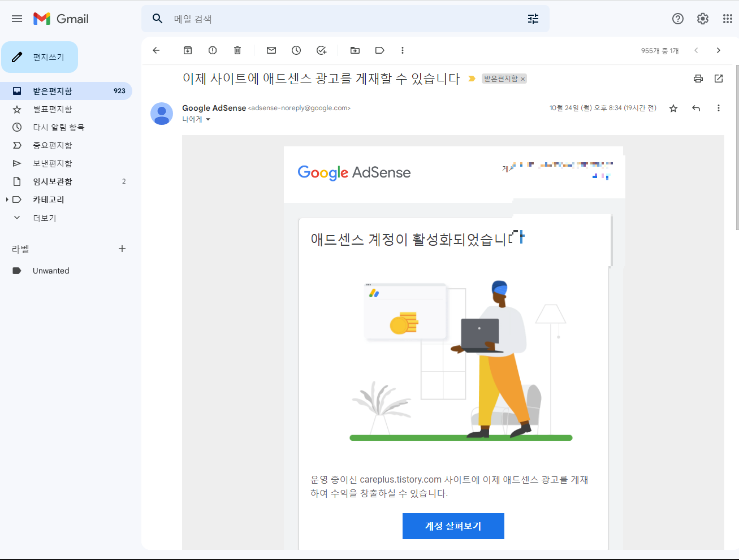739x560 pixels.
Task: Open the Labels tag icon in toolbar
Action: 380,50
